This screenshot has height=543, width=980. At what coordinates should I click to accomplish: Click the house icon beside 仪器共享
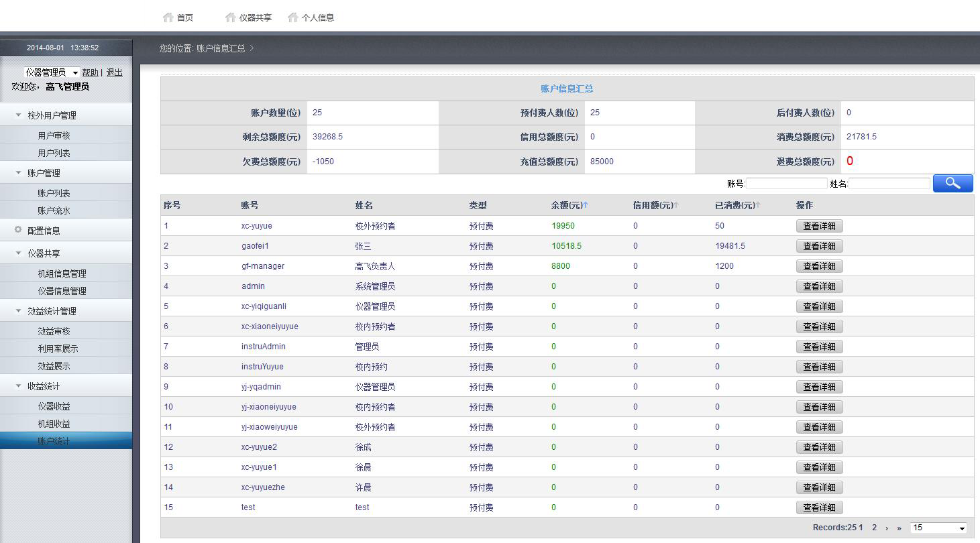231,17
